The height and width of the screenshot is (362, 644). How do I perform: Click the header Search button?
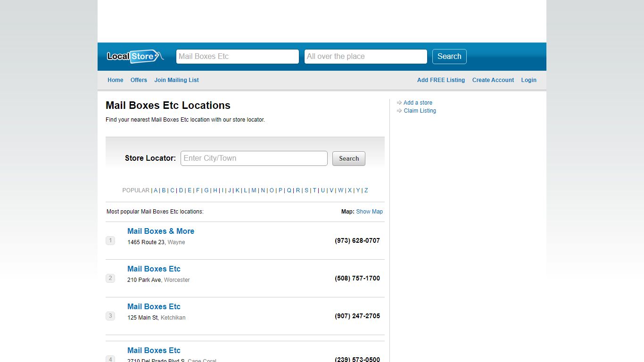click(x=449, y=57)
